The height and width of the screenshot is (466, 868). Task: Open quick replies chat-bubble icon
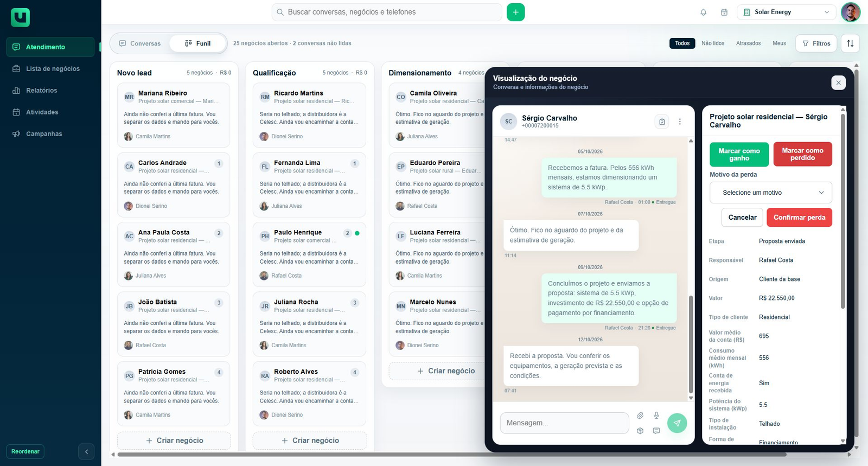pos(656,431)
